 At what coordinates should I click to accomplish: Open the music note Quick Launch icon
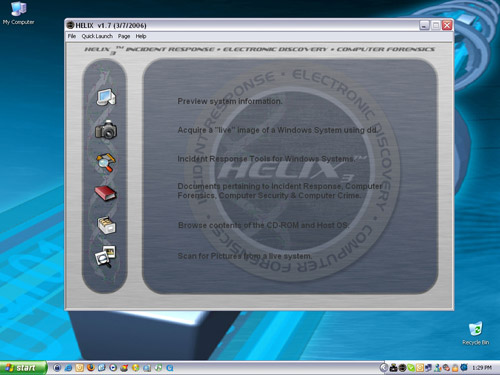click(x=158, y=368)
